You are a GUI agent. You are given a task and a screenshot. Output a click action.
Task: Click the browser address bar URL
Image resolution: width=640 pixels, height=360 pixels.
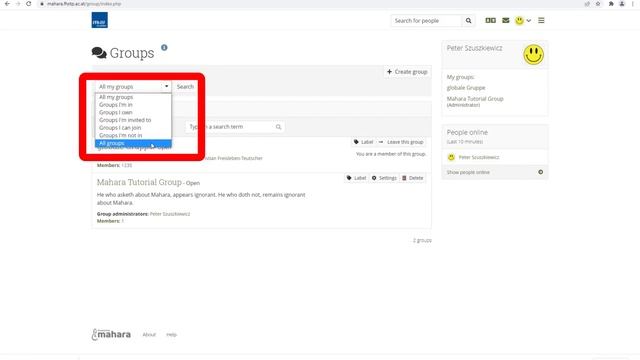click(x=84, y=4)
